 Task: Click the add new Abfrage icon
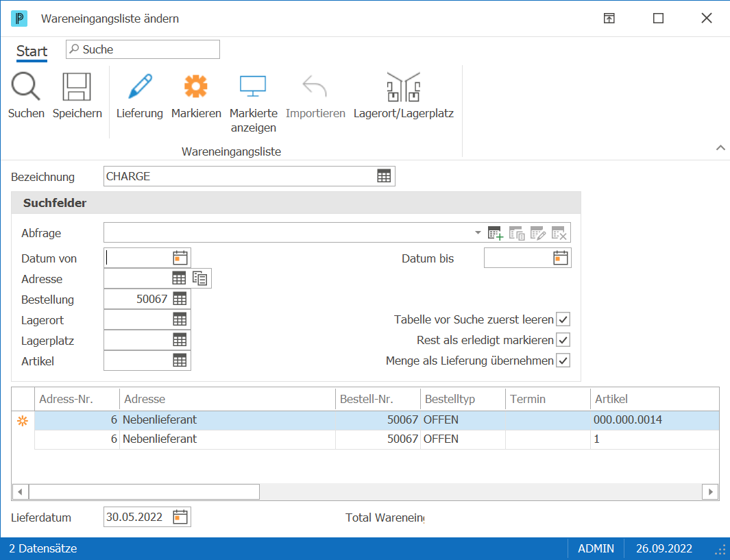[x=496, y=233]
